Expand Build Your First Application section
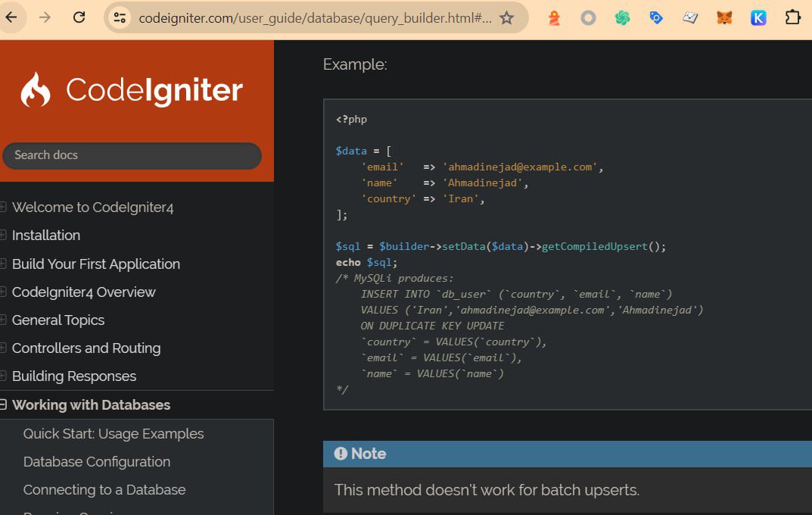The width and height of the screenshot is (812, 515). tap(3, 264)
